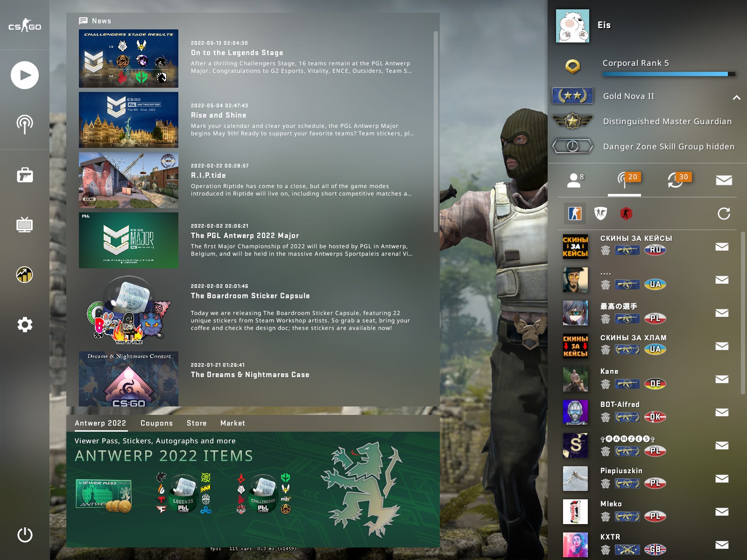747x560 pixels.
Task: Switch to the recent teammates tab
Action: click(678, 180)
